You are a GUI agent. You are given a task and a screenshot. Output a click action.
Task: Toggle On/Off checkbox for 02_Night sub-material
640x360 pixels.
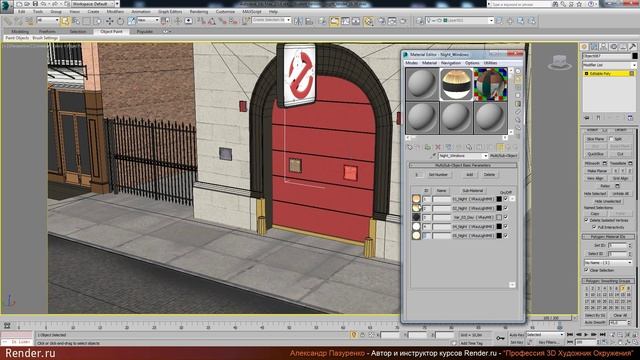pyautogui.click(x=506, y=208)
